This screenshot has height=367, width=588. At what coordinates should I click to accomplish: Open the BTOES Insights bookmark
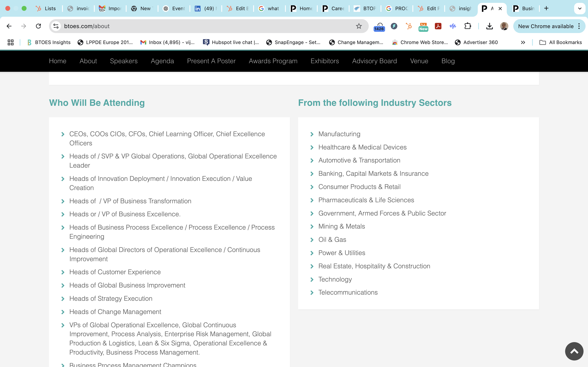click(x=49, y=42)
